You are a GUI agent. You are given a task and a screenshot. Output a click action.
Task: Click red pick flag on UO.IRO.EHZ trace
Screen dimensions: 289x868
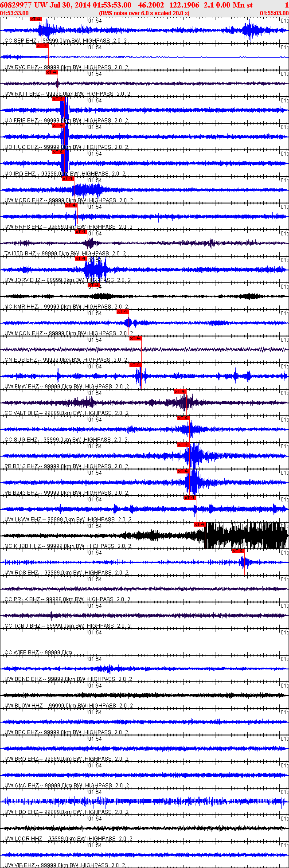[59, 152]
